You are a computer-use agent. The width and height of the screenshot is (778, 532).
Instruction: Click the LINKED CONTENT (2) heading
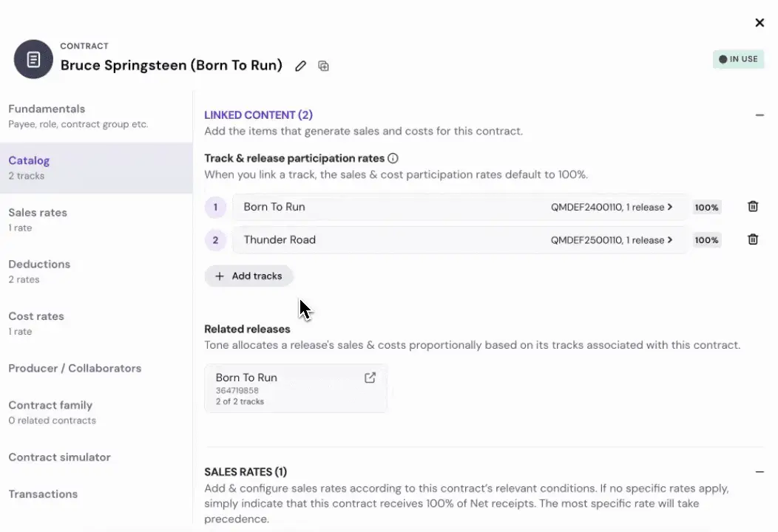click(259, 115)
